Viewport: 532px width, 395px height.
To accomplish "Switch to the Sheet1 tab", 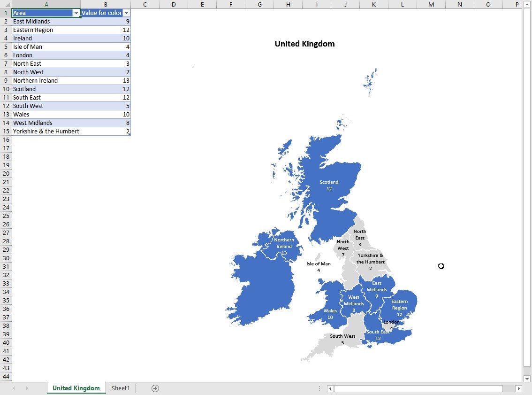I will [x=121, y=388].
